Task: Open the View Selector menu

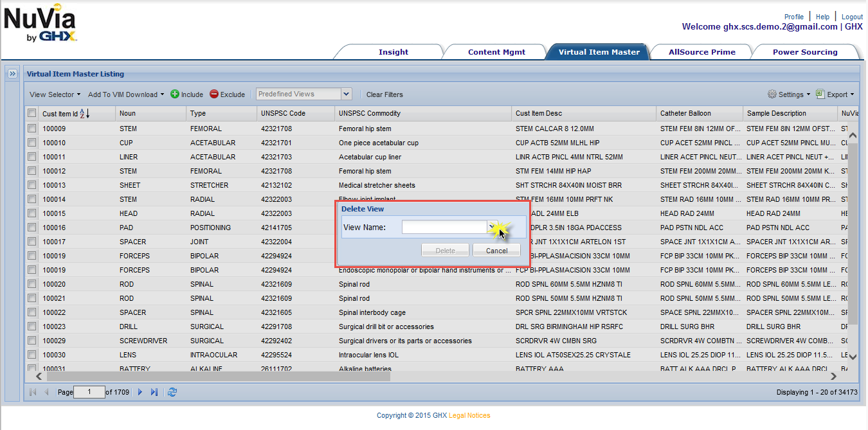Action: [55, 94]
